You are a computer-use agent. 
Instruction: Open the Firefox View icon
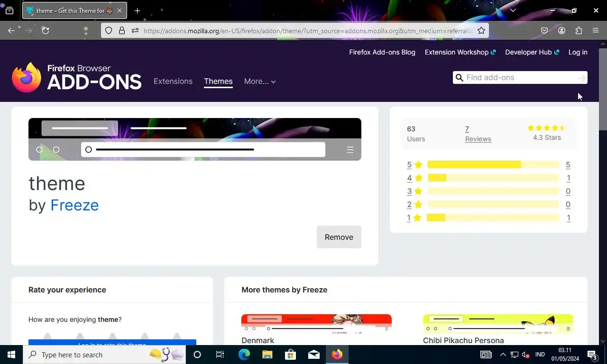[x=9, y=10]
